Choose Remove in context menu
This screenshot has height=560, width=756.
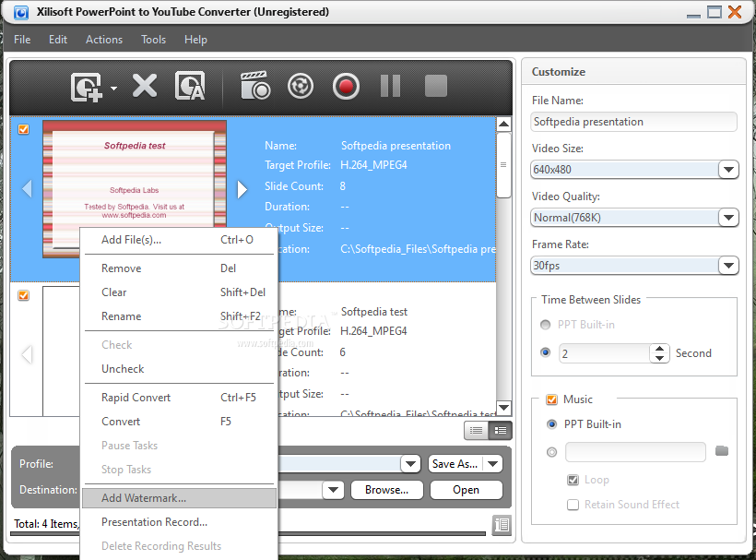pos(180,268)
